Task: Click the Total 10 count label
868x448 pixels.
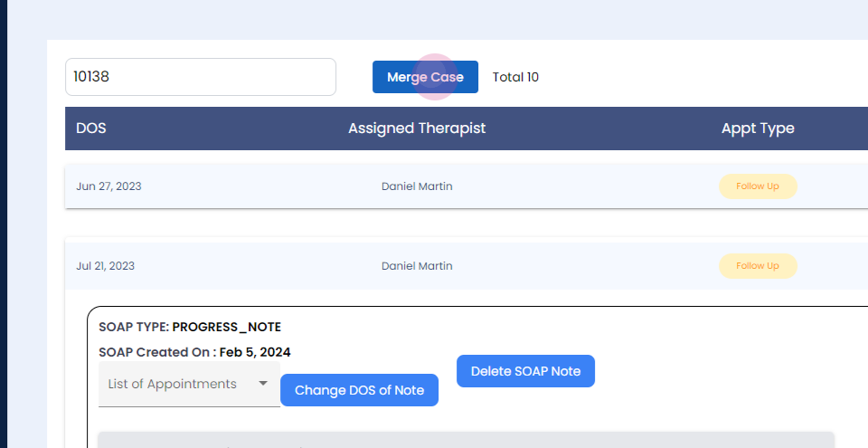Action: 515,77
